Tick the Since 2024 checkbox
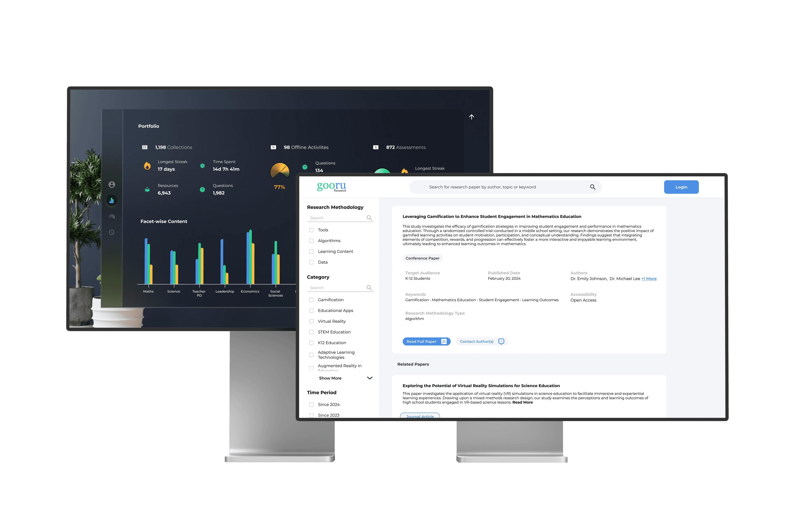The width and height of the screenshot is (797, 532). tap(311, 404)
